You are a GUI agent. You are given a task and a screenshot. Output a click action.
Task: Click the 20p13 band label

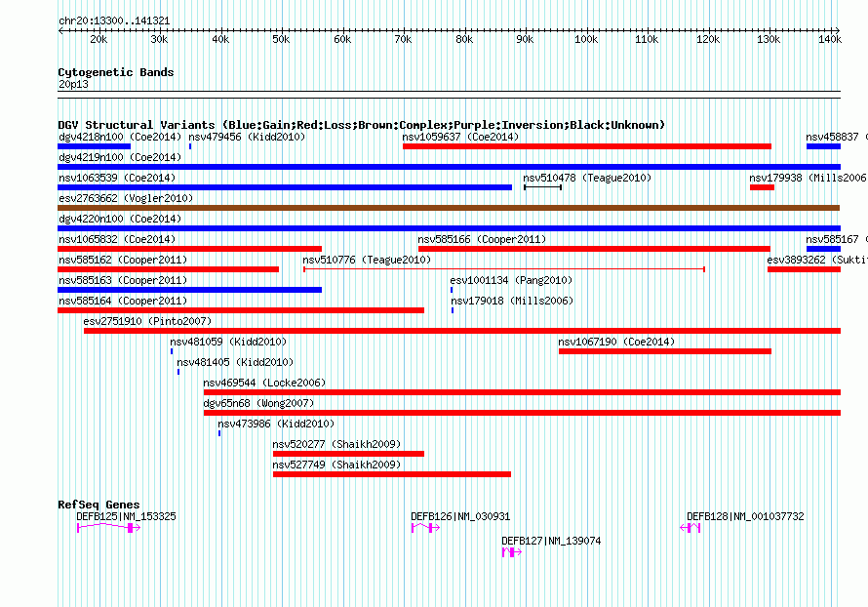pyautogui.click(x=73, y=84)
